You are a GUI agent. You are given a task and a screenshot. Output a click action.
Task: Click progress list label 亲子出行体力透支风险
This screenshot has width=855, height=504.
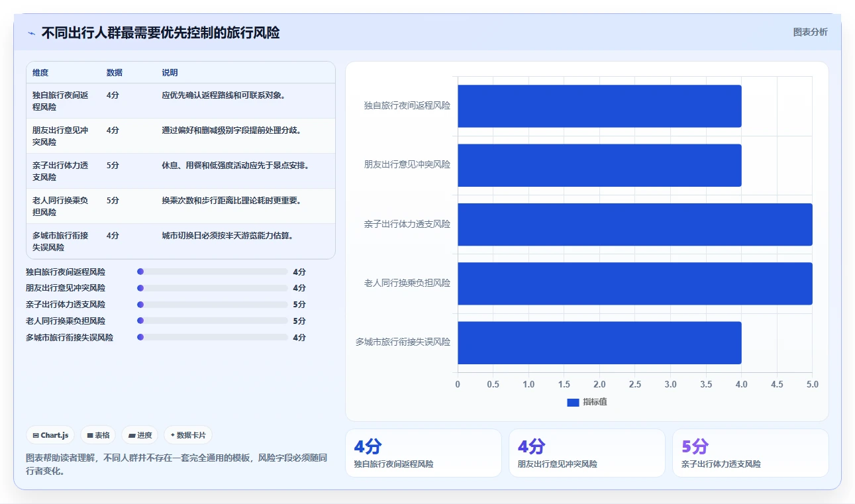click(x=66, y=305)
